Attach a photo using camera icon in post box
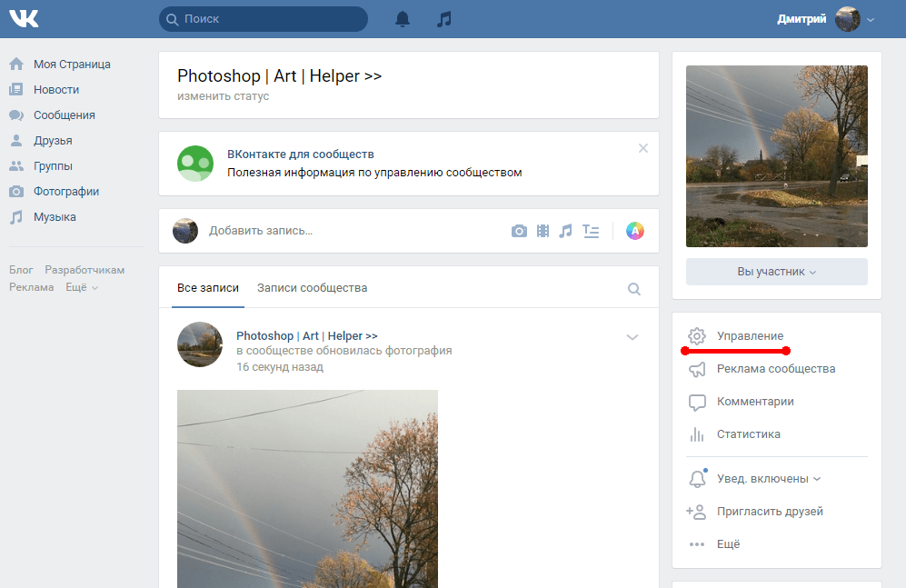Viewport: 906px width, 588px height. point(519,231)
